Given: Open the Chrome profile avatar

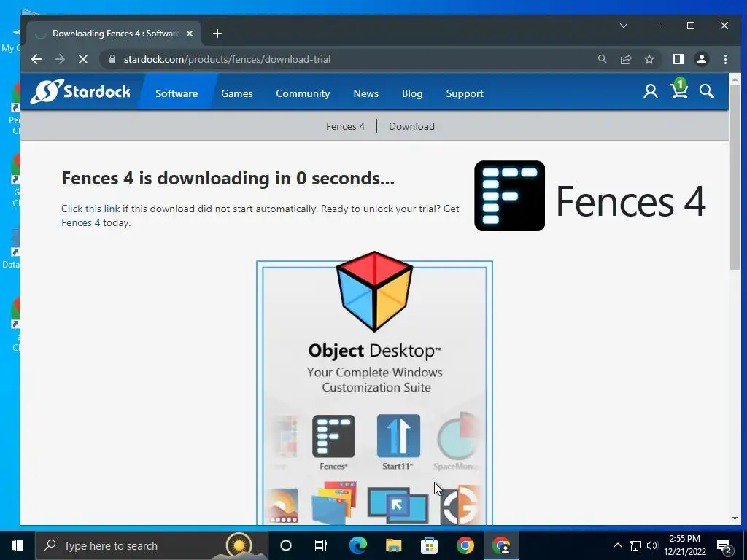Looking at the screenshot, I should [x=701, y=59].
